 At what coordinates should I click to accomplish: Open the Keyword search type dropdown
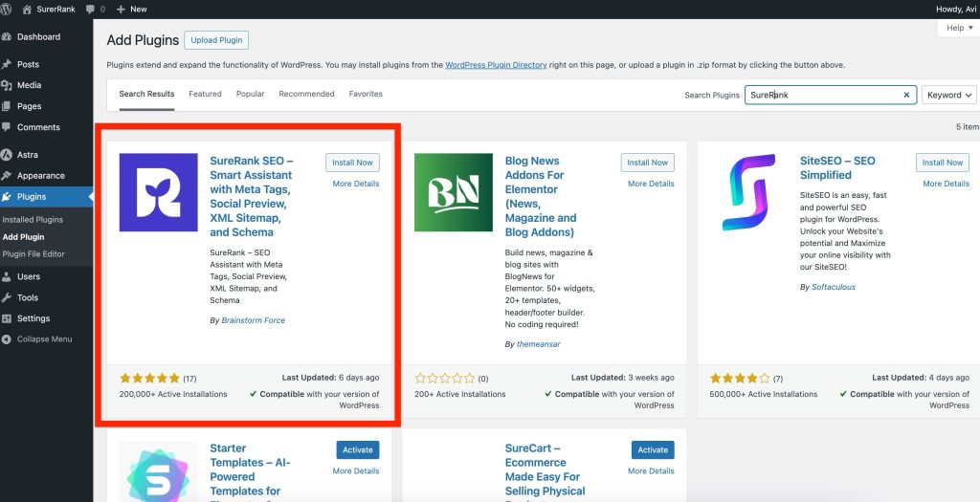949,95
